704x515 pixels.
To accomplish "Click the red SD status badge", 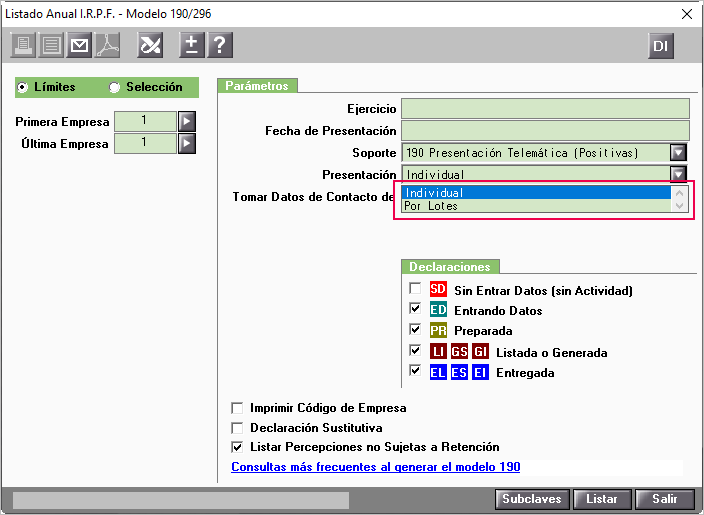I will pos(438,289).
